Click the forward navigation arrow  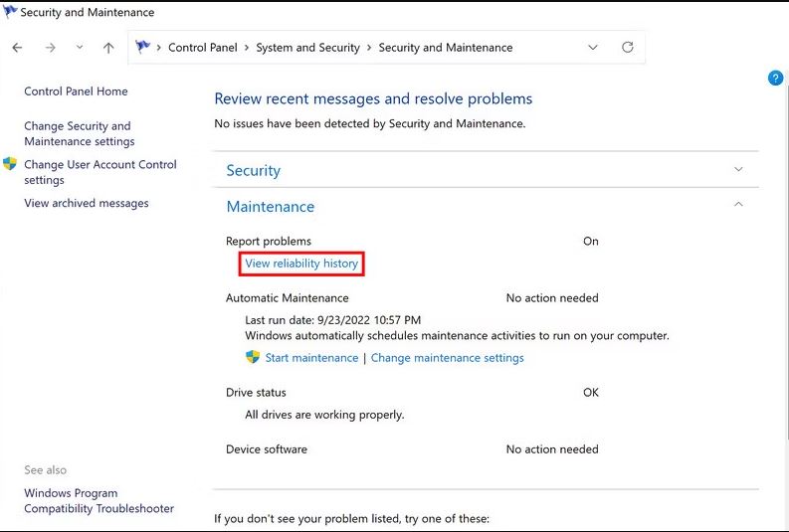pos(51,48)
